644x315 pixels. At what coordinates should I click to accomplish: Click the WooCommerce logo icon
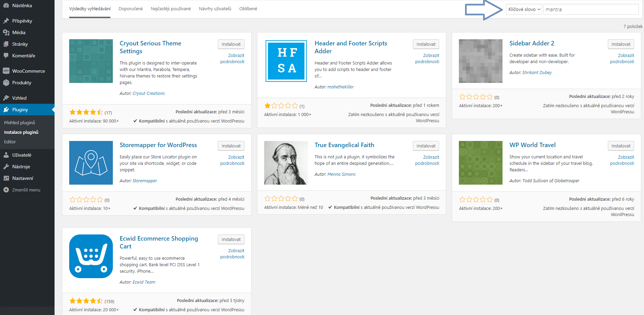[6, 71]
